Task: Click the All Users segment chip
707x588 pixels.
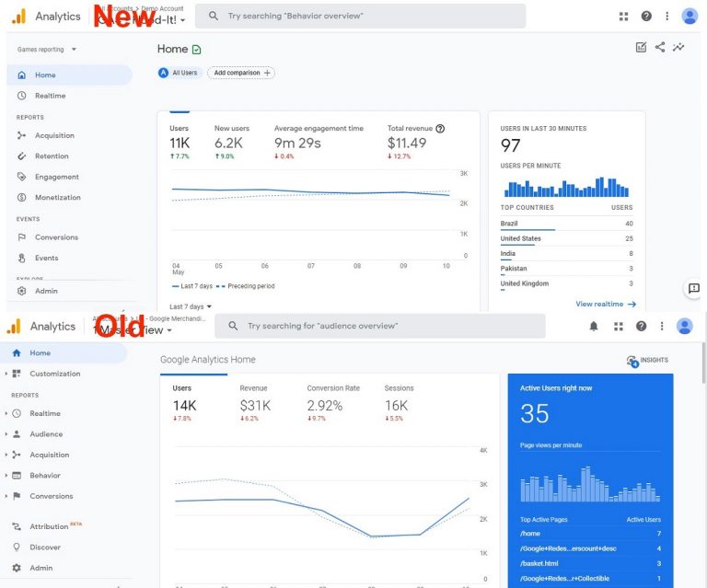Action: pyautogui.click(x=179, y=73)
